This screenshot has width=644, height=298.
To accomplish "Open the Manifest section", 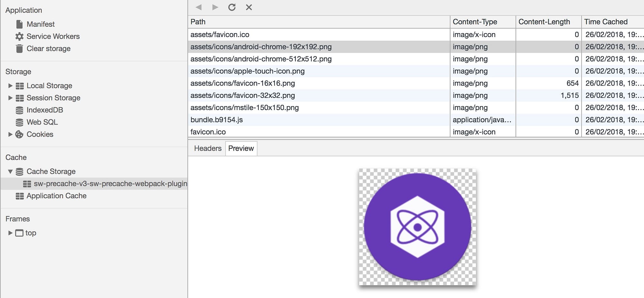I will [41, 24].
